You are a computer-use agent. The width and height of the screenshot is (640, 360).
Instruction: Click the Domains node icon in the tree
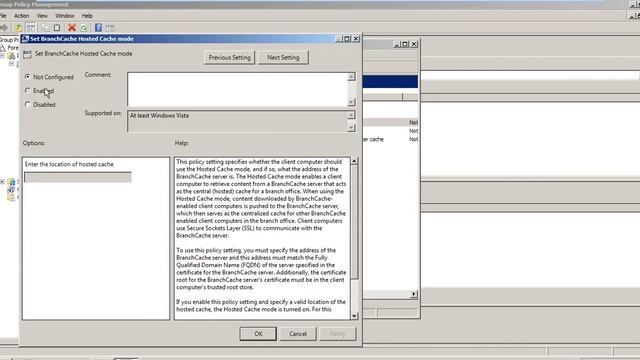[11, 56]
